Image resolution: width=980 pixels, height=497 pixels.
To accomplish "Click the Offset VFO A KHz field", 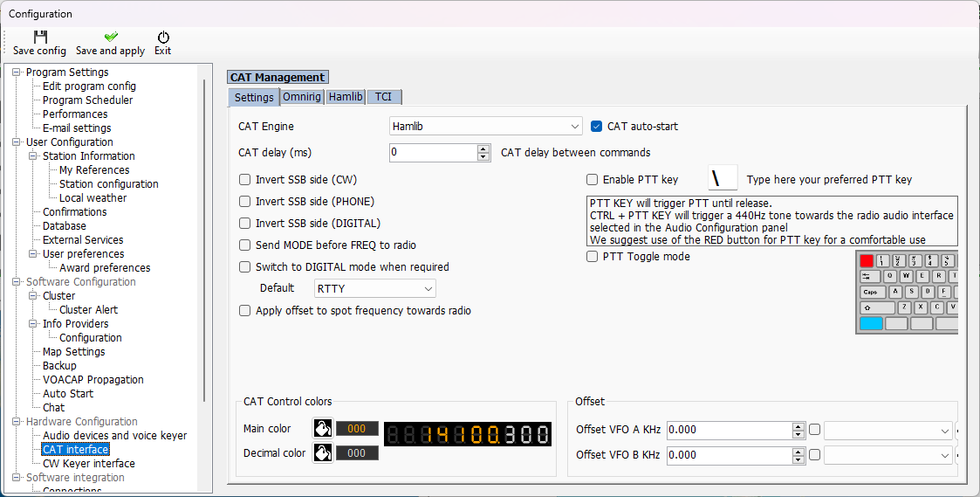I will click(x=730, y=430).
